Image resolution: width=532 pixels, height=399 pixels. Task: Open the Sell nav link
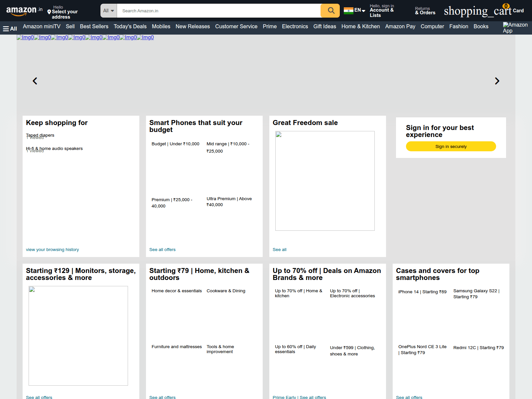[x=70, y=27]
